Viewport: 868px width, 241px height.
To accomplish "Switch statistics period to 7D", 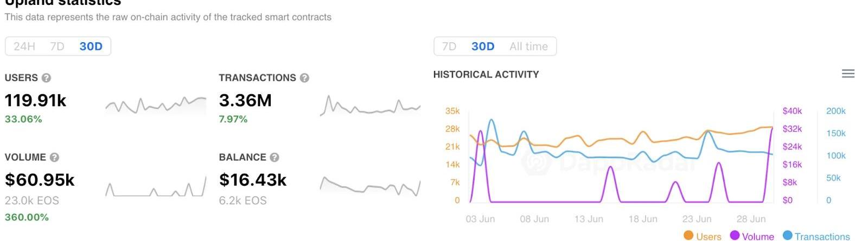I will (57, 47).
